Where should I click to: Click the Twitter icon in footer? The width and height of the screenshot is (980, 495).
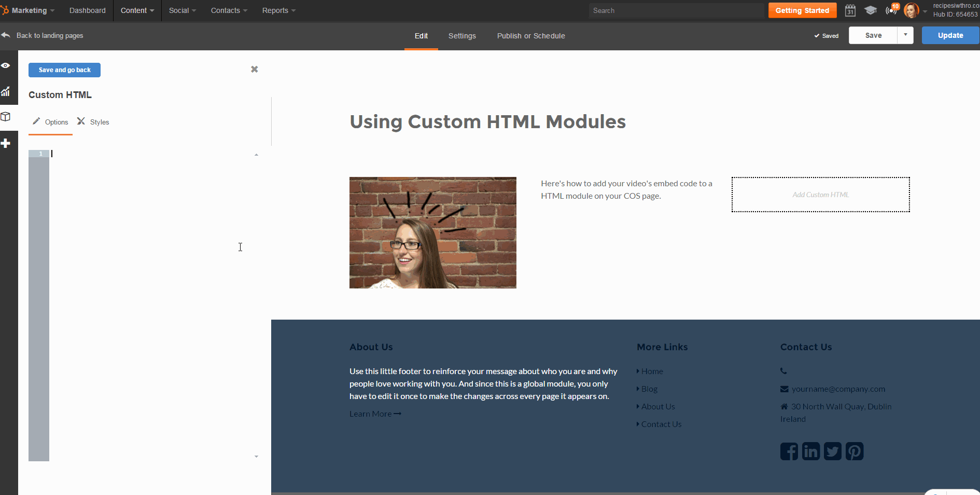(833, 451)
